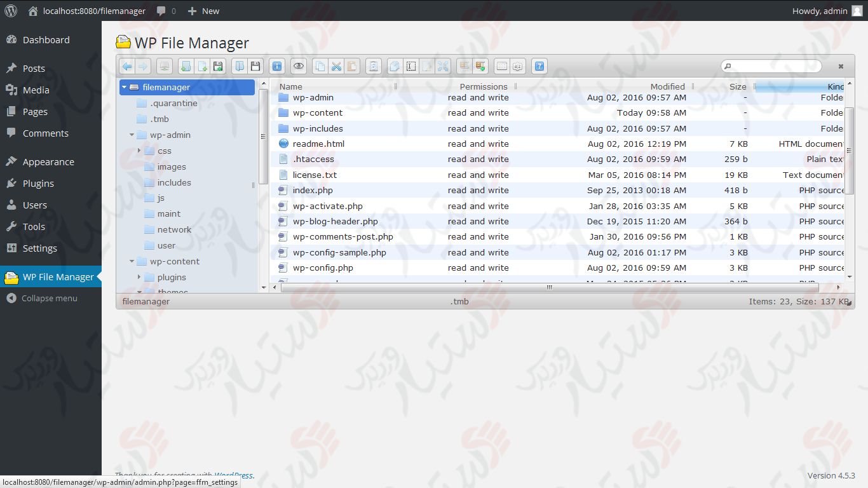Click the New Text File icon
The width and height of the screenshot is (868, 488).
(x=201, y=65)
